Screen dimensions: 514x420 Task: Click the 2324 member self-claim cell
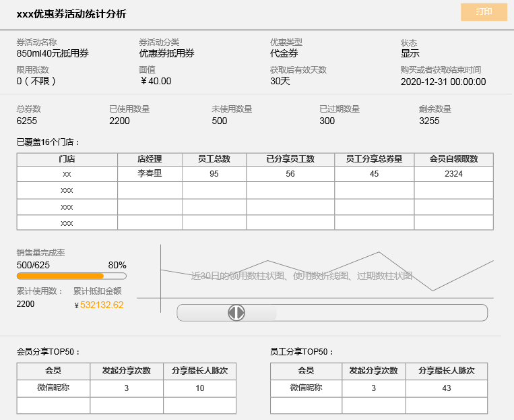tap(453, 174)
